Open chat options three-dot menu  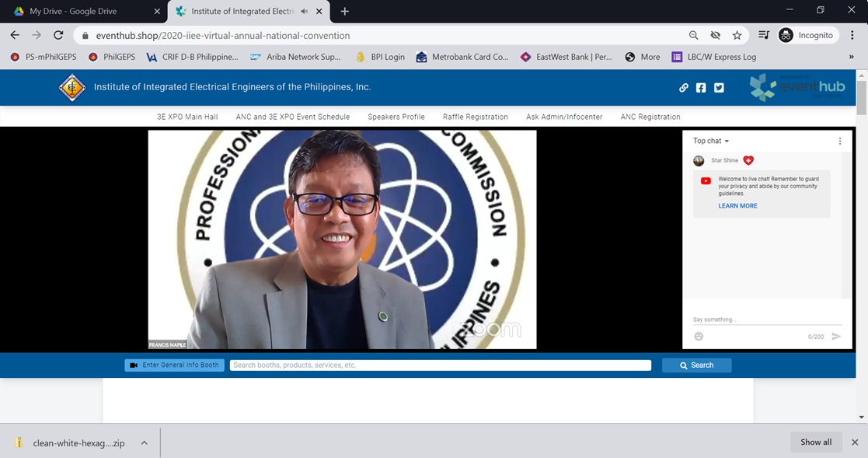[x=840, y=142]
